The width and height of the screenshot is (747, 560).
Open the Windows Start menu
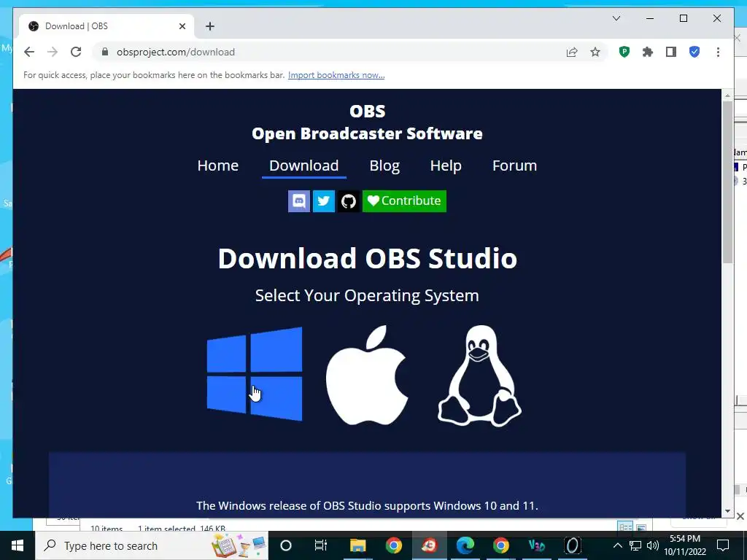point(18,545)
